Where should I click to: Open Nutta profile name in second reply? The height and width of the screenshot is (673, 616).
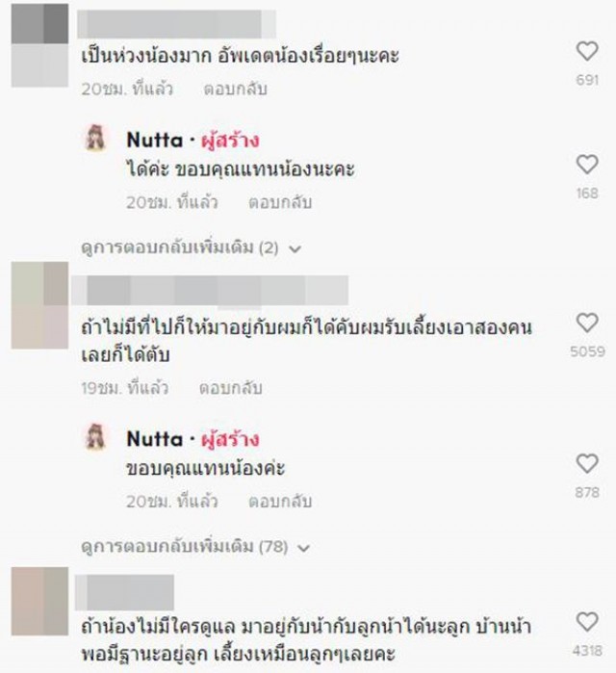click(154, 439)
